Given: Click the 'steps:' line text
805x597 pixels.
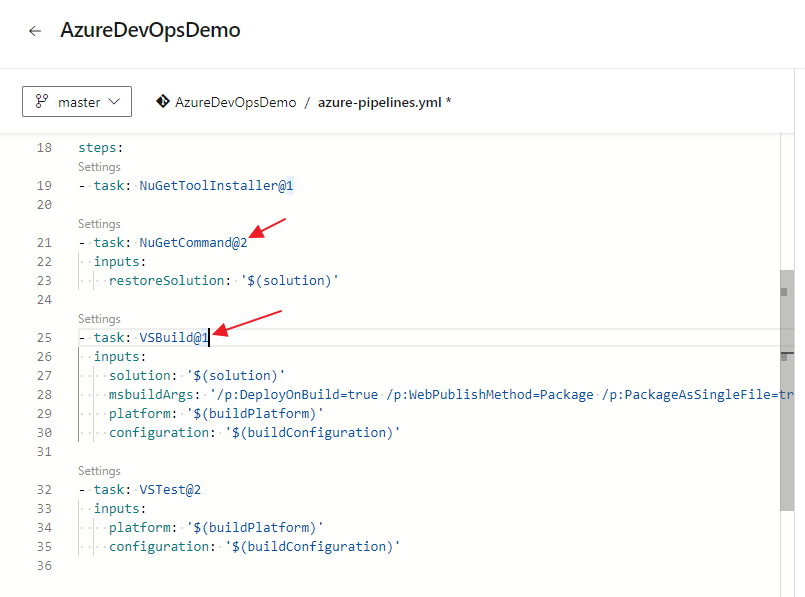Looking at the screenshot, I should coord(101,148).
